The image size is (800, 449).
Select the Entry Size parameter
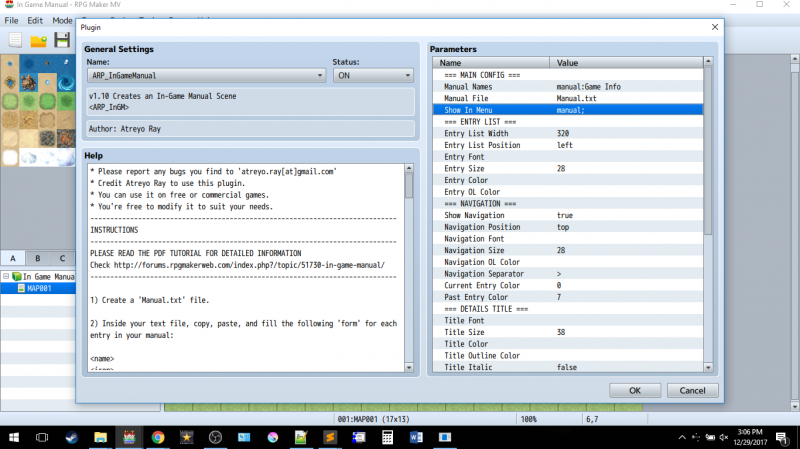pos(568,168)
